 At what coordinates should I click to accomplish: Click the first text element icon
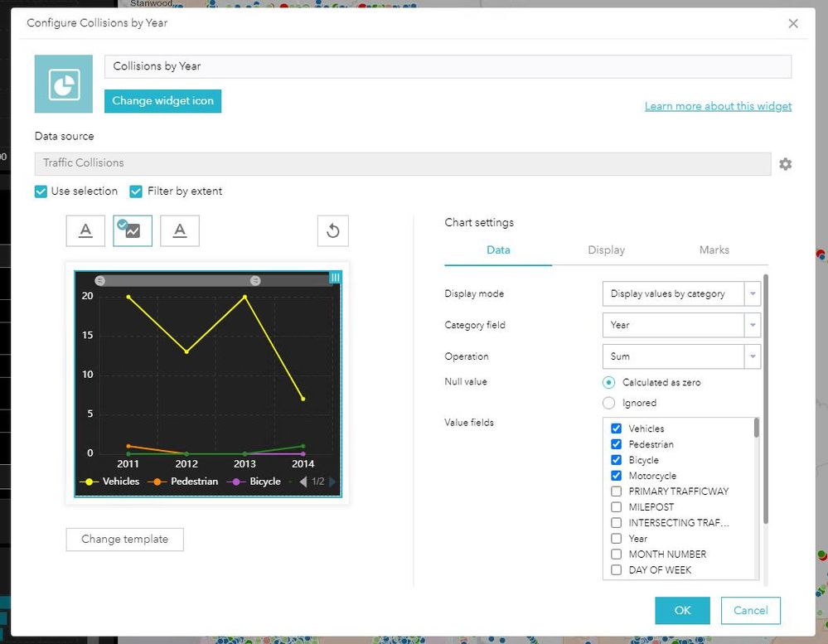85,230
